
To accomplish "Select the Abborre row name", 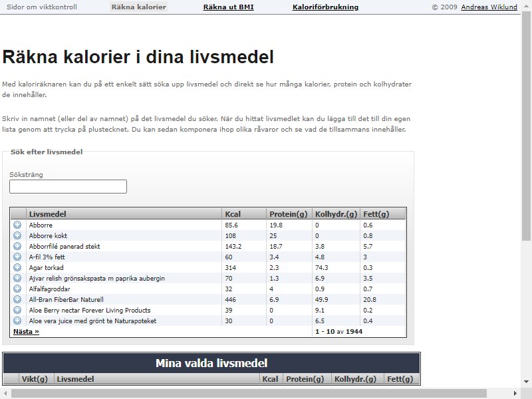I will coord(41,225).
